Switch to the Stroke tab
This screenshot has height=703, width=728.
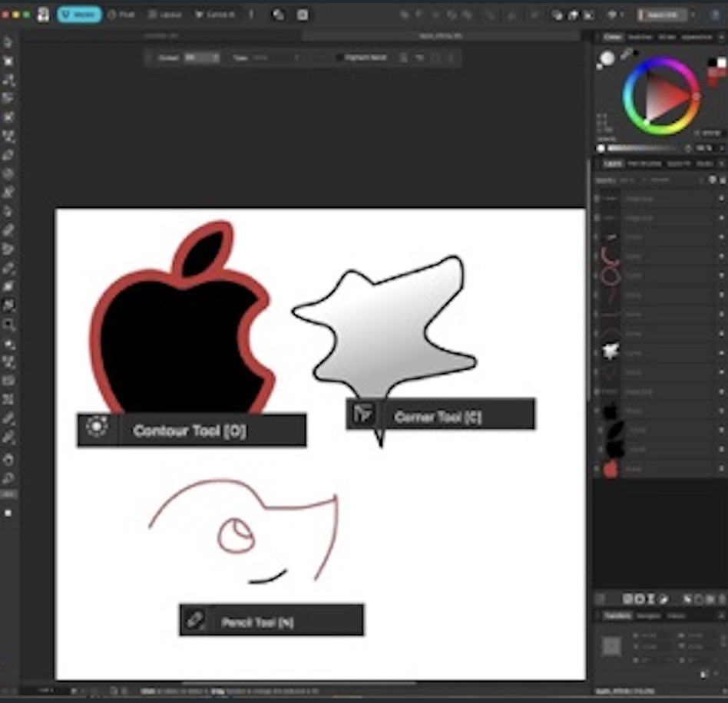coord(667,37)
